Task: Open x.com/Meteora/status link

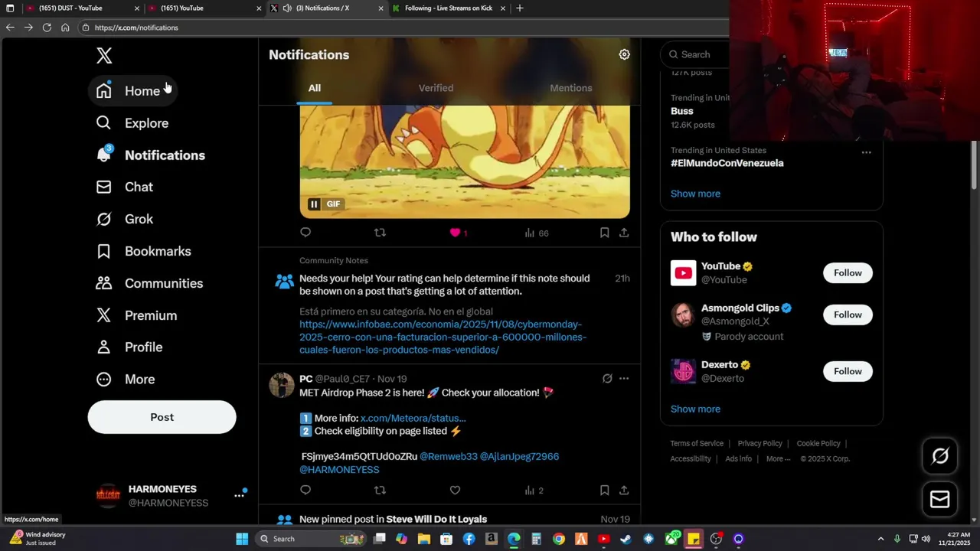Action: (413, 419)
